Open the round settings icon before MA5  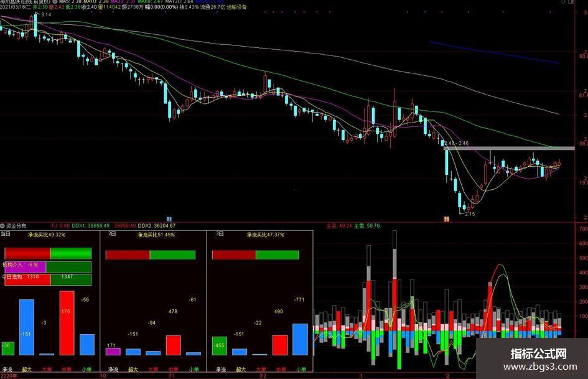(x=55, y=1)
